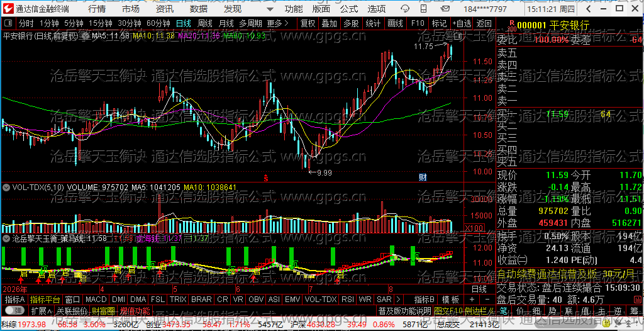The height and width of the screenshot is (331, 644).
Task: Open the 财富圈 link
Action: tap(103, 310)
